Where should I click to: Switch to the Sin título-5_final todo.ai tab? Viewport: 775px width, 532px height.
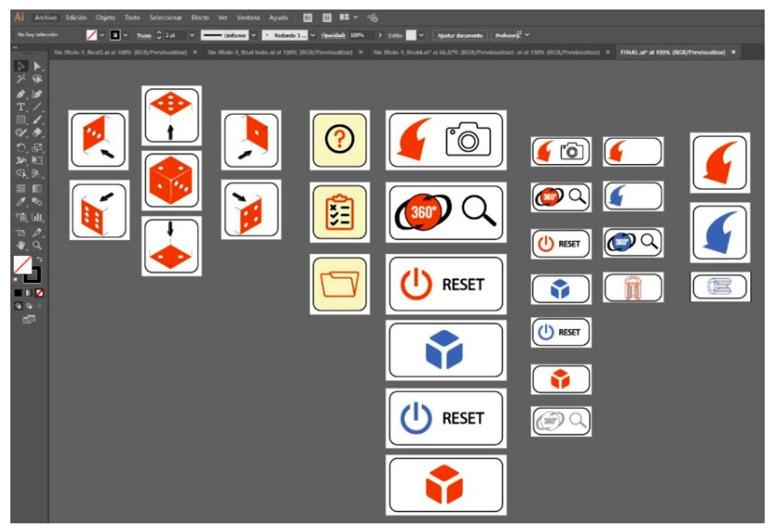click(x=280, y=52)
